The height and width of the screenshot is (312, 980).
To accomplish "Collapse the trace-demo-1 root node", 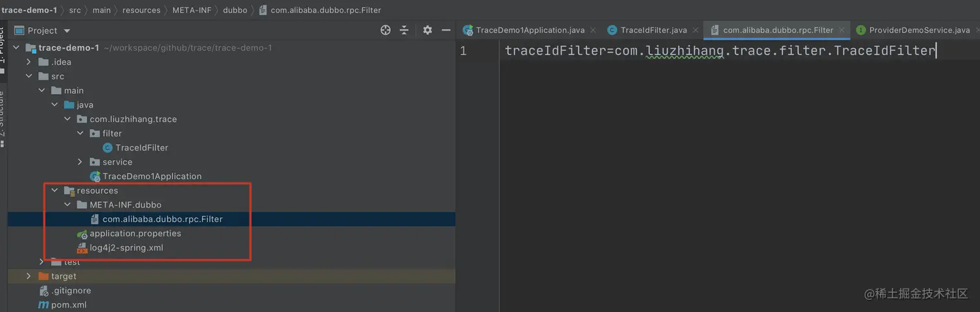I will click(x=16, y=48).
